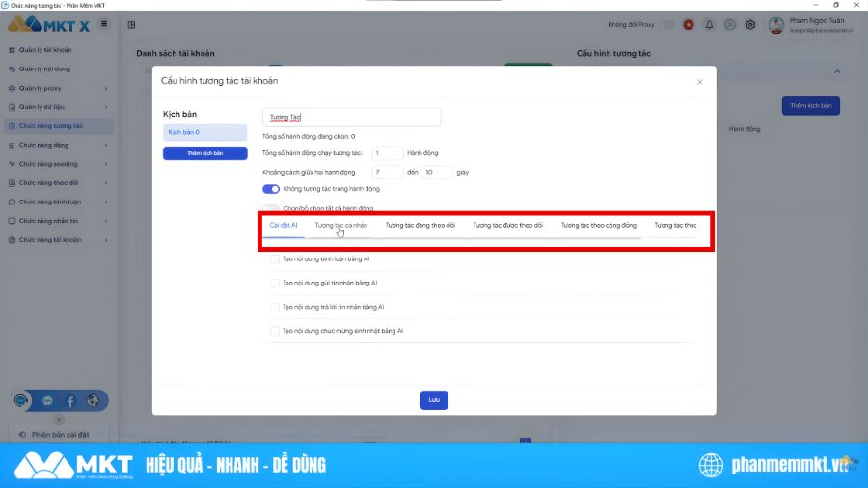Open Pham Ngoc Tuan profile avatar
This screenshot has height=488, width=868.
coord(776,25)
